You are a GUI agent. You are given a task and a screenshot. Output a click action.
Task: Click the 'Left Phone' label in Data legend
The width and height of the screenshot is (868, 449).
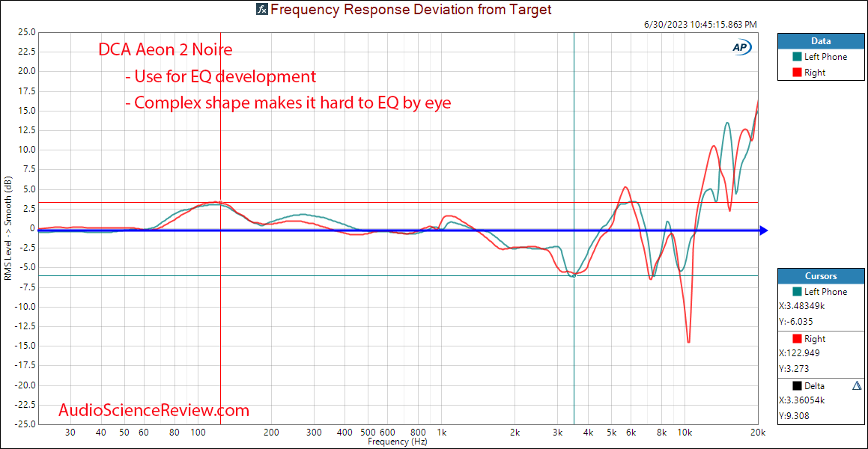827,56
